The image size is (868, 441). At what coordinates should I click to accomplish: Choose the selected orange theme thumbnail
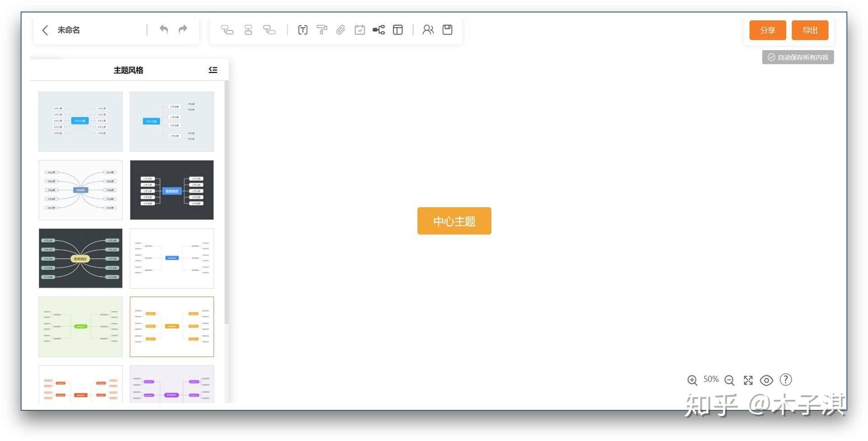[x=172, y=327]
